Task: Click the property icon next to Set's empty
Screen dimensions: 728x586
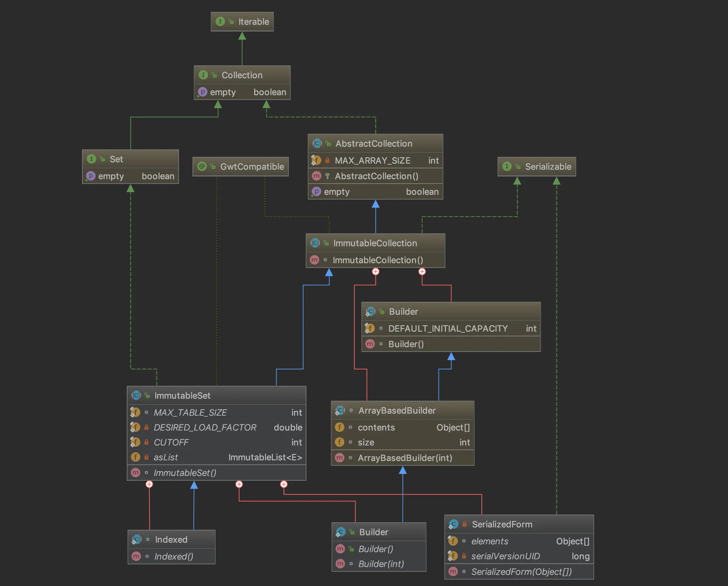Action: (x=90, y=176)
